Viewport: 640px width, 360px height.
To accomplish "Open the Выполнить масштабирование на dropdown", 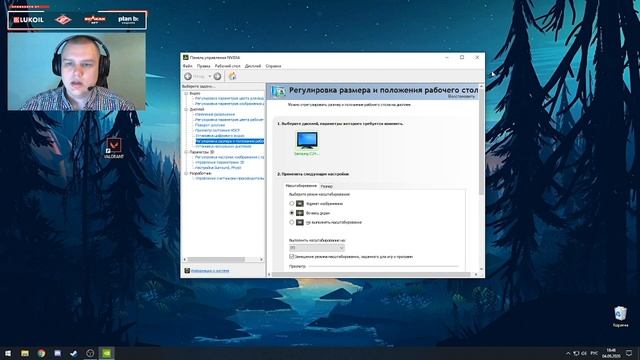I will pyautogui.click(x=317, y=248).
